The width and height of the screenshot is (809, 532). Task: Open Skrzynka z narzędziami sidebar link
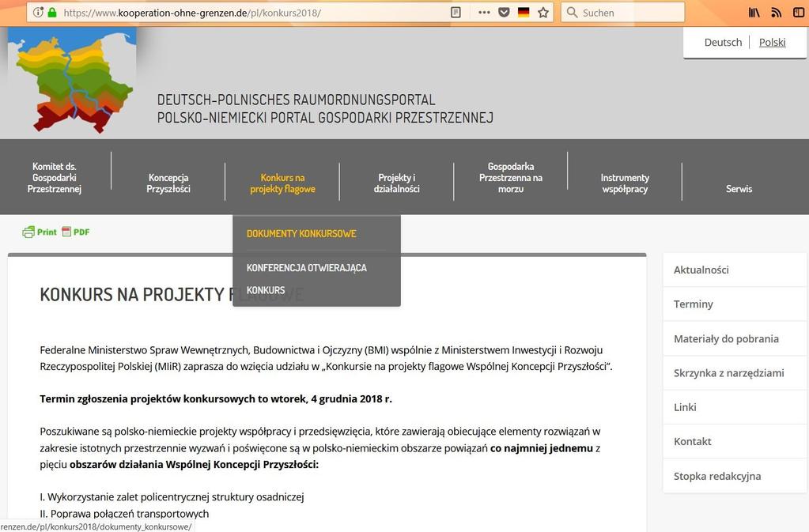pos(735,372)
